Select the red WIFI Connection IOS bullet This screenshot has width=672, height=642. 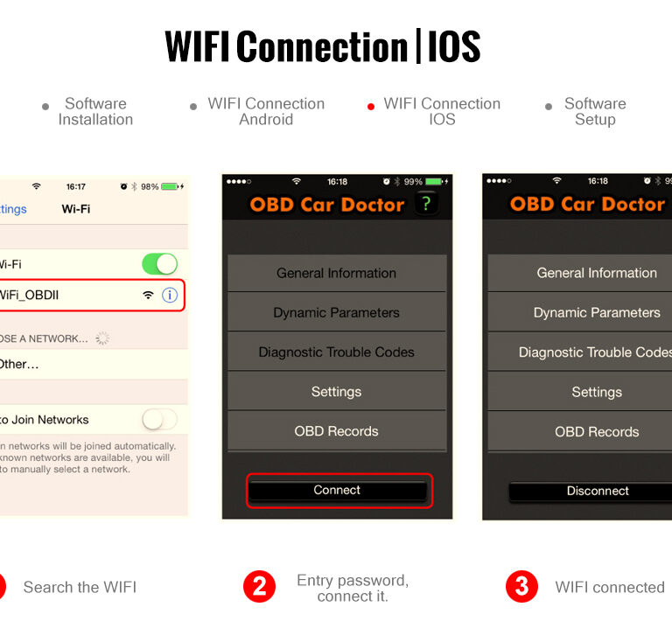[371, 107]
